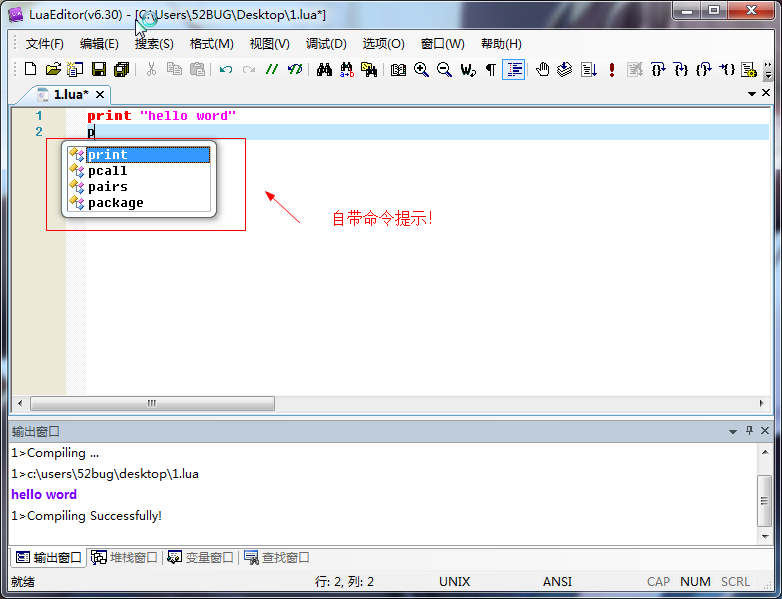Open the 格式(M) menu
This screenshot has width=782, height=599.
click(x=211, y=44)
